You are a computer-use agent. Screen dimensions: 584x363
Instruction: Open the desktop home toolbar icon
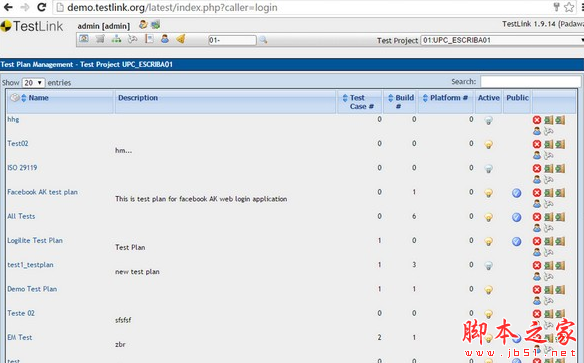(x=84, y=39)
